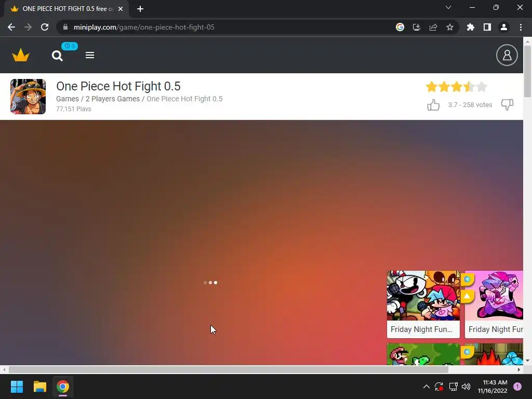Click the horizontal scrollbar thumb
The image size is (532, 399).
(228, 369)
